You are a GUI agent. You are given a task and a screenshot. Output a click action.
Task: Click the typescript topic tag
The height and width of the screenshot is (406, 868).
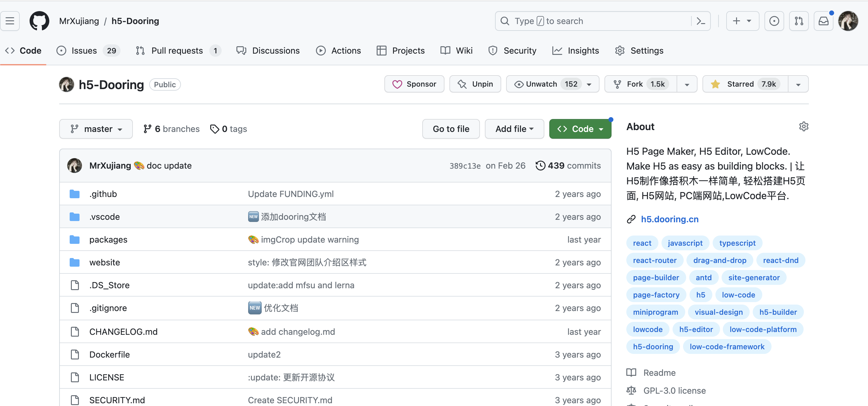[737, 243]
